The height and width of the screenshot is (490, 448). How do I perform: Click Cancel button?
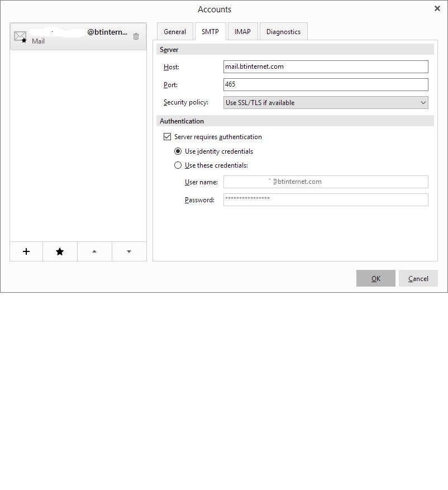[418, 278]
